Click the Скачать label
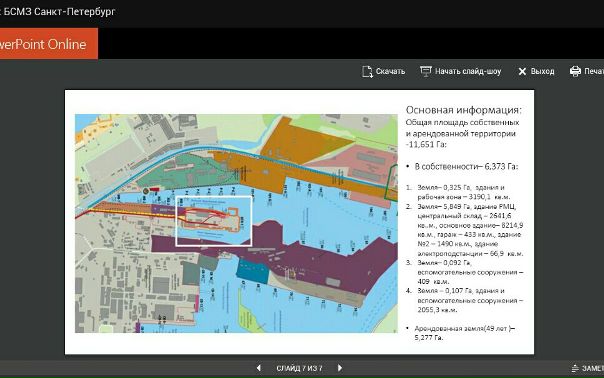This screenshot has height=378, width=604. click(390, 71)
